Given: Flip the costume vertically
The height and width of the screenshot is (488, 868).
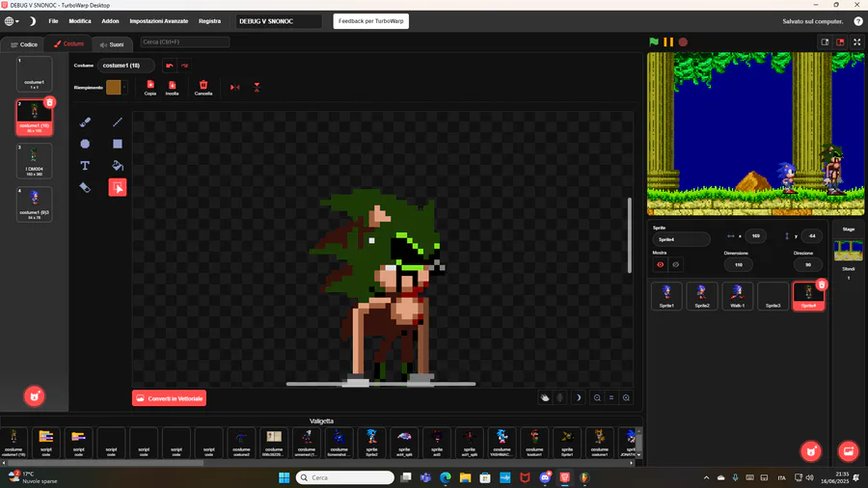Looking at the screenshot, I should pos(257,88).
